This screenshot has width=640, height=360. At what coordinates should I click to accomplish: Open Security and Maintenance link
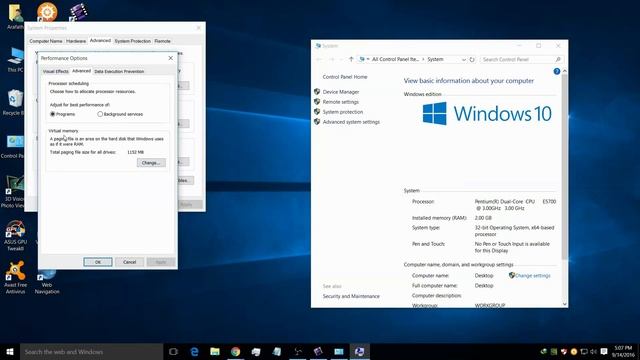point(351,296)
